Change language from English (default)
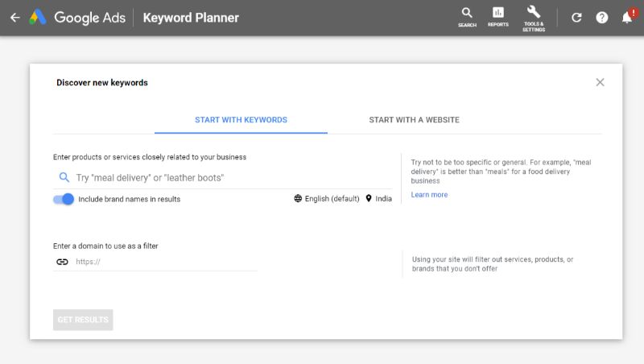 tap(327, 199)
